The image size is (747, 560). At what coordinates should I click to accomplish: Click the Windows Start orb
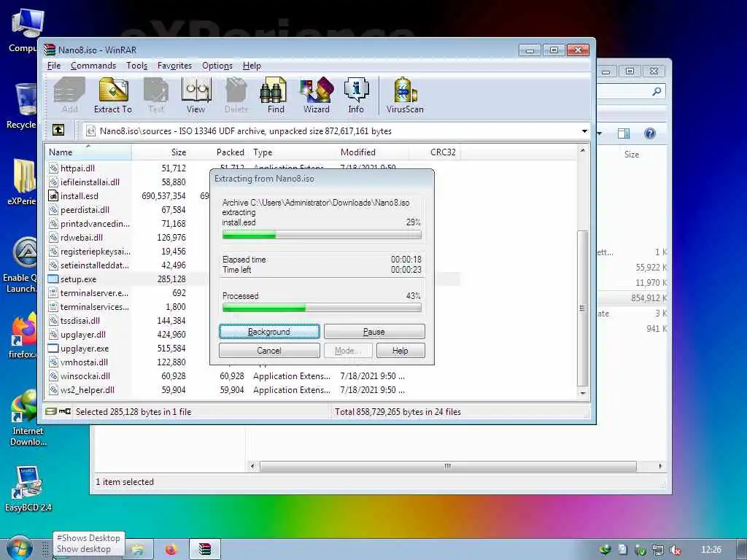(x=19, y=548)
